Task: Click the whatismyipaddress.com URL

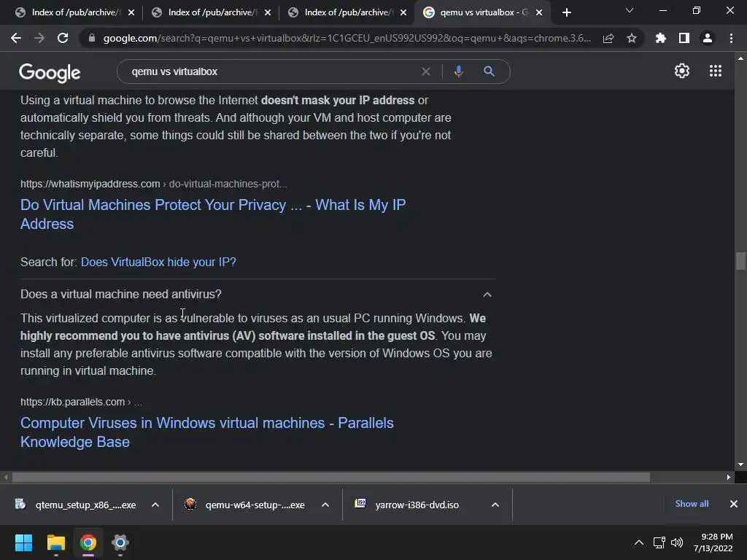Action: tap(153, 184)
